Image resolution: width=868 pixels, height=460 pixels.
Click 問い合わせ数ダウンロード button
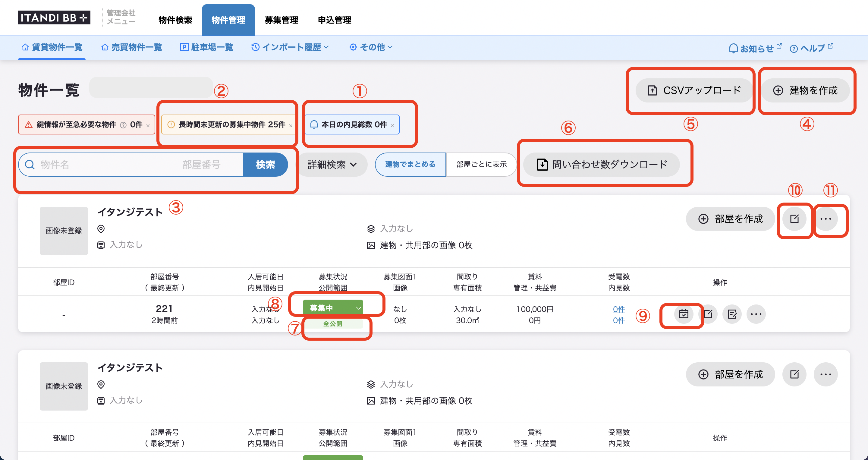(602, 165)
